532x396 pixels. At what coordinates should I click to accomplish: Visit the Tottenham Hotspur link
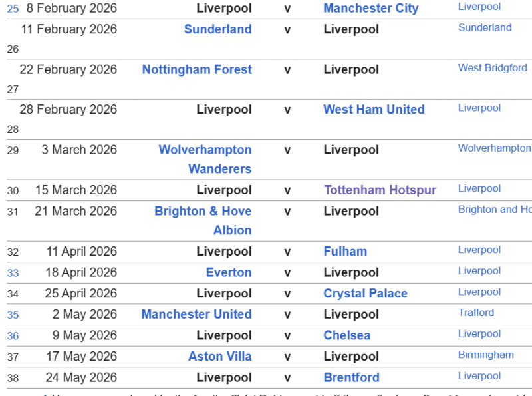coord(380,190)
